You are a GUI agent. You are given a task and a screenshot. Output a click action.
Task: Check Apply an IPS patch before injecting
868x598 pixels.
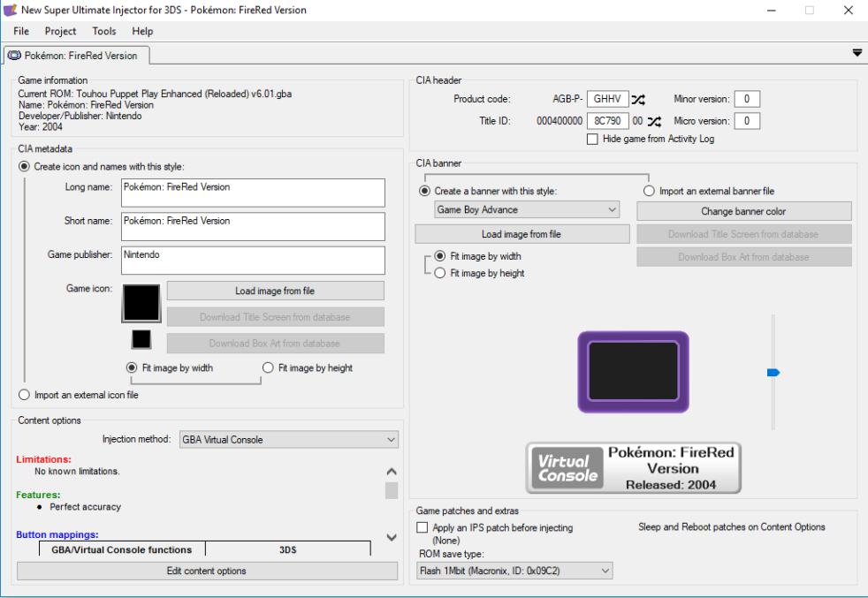(x=423, y=527)
